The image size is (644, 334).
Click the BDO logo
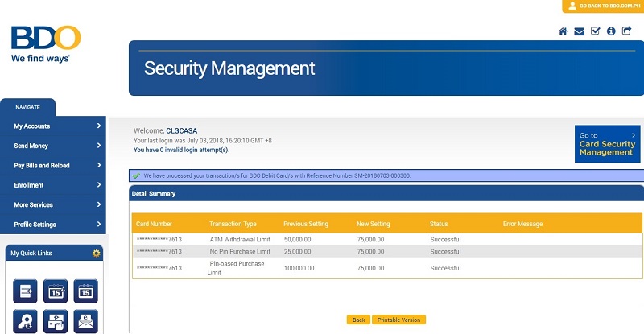pyautogui.click(x=46, y=44)
